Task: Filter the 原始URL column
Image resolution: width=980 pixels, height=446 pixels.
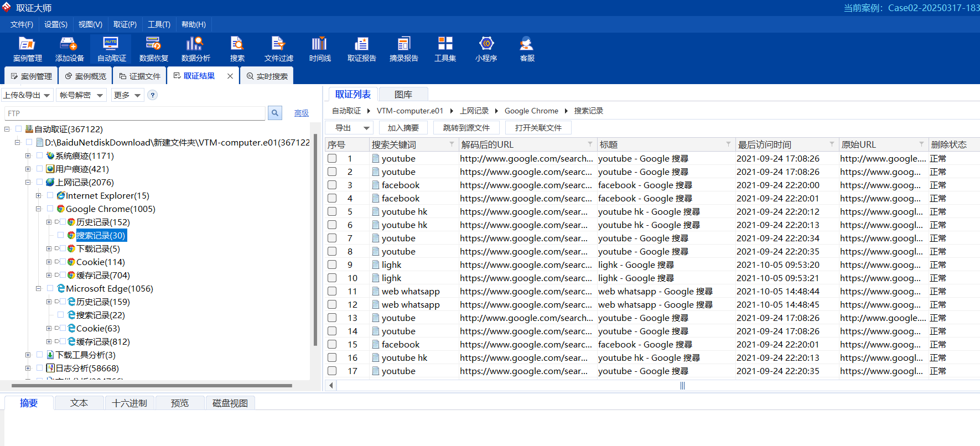Action: pos(921,144)
